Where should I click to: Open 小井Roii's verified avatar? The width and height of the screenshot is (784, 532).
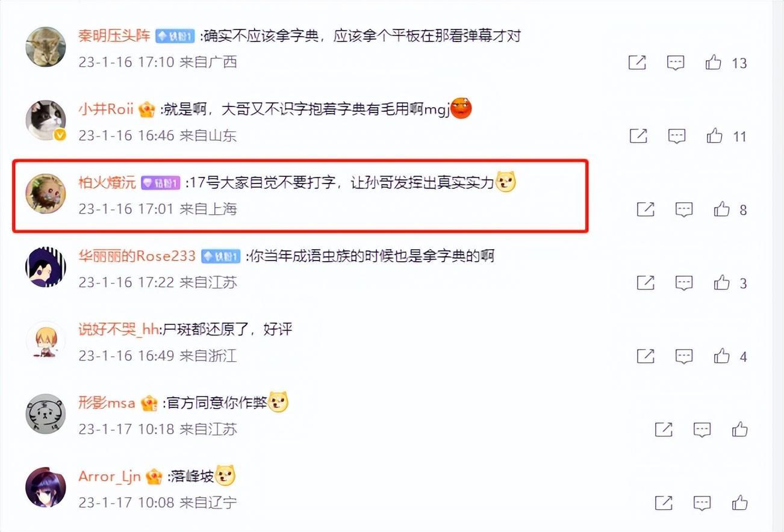[46, 120]
